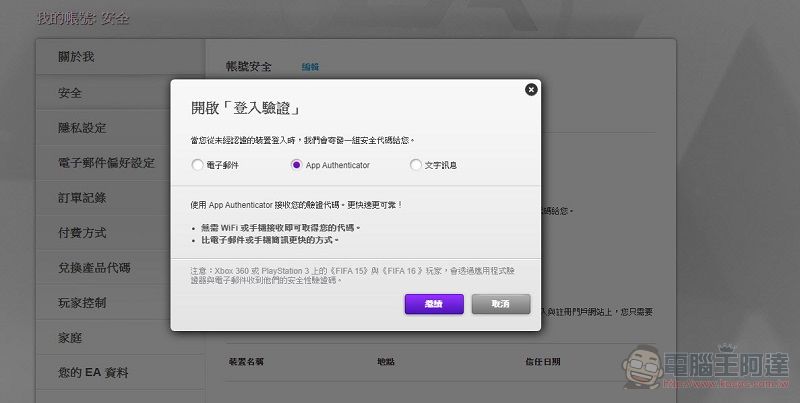
Task: Click the 帳號安全 section heading
Action: tap(248, 66)
